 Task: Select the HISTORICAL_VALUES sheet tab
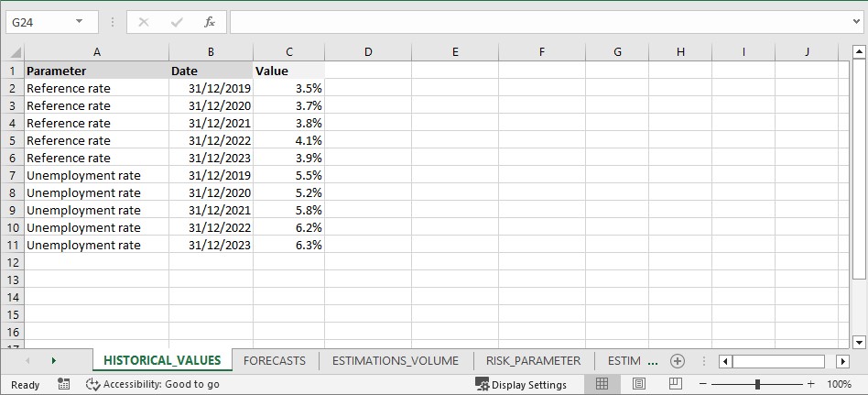pos(162,361)
